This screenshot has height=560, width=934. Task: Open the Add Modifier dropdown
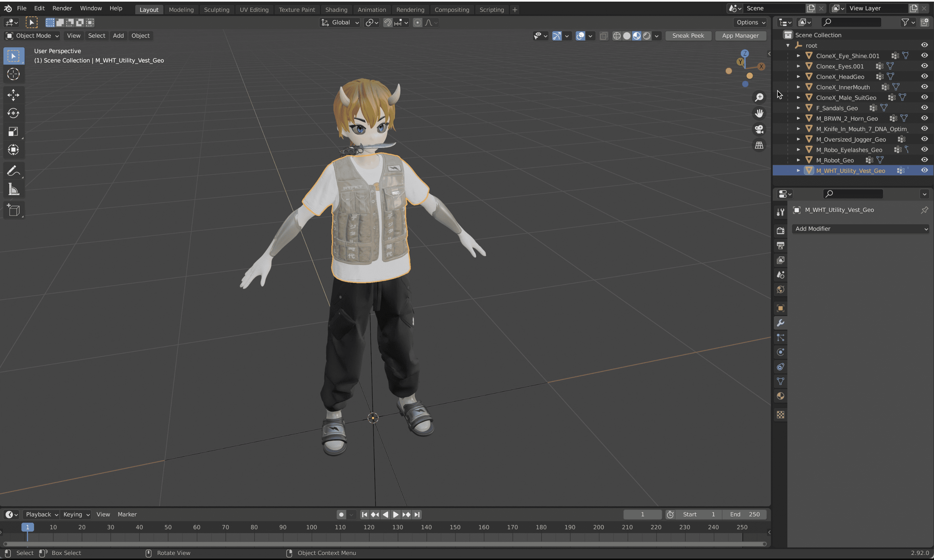click(x=860, y=229)
